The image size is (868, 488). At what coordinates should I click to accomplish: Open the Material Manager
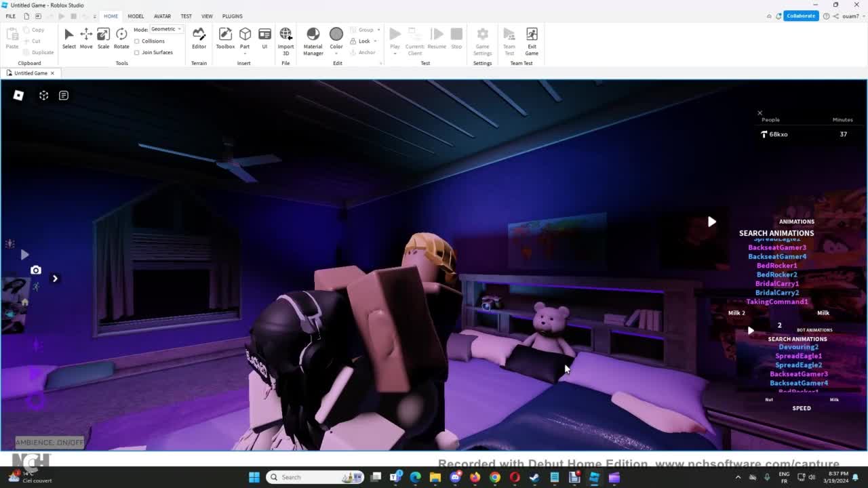point(313,38)
